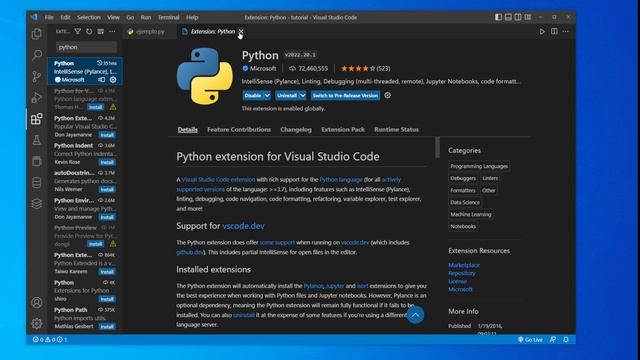Image resolution: width=640 pixels, height=360 pixels.
Task: Click the Disable button
Action: click(253, 96)
